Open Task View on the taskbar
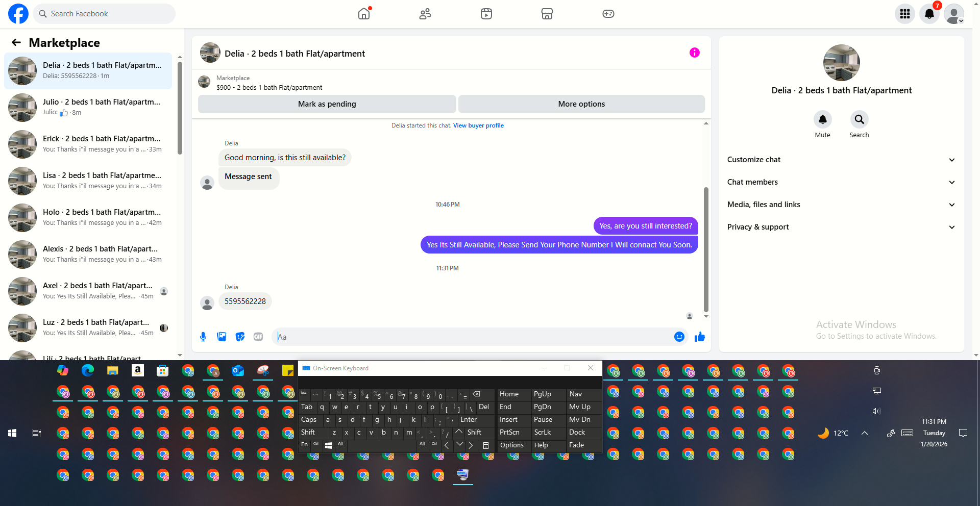 (37, 433)
